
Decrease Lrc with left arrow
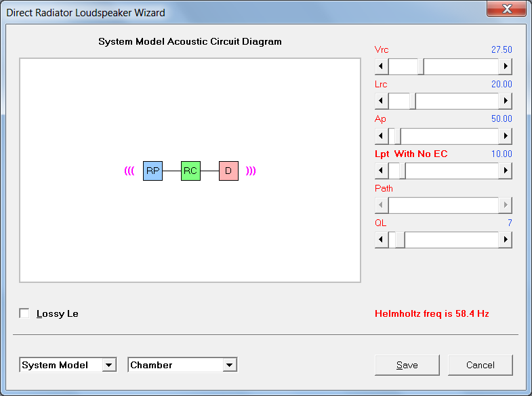pyautogui.click(x=382, y=101)
